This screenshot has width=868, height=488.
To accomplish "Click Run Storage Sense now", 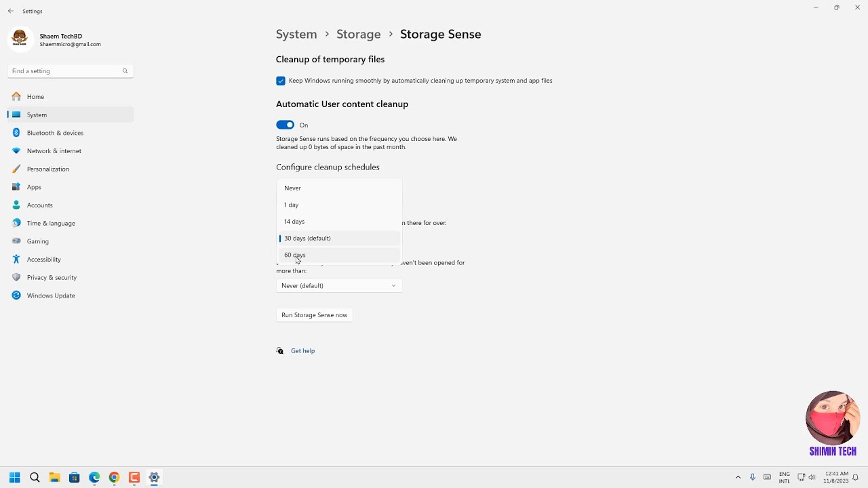I will tap(314, 315).
